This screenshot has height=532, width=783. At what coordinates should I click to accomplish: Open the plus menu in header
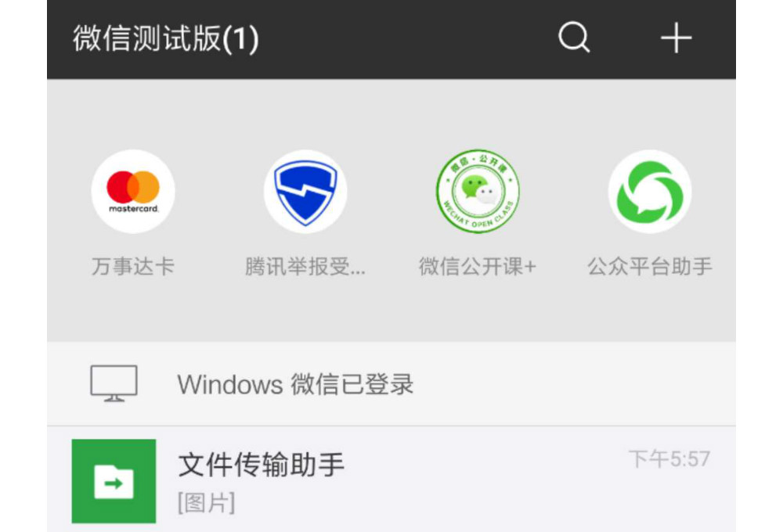[676, 38]
